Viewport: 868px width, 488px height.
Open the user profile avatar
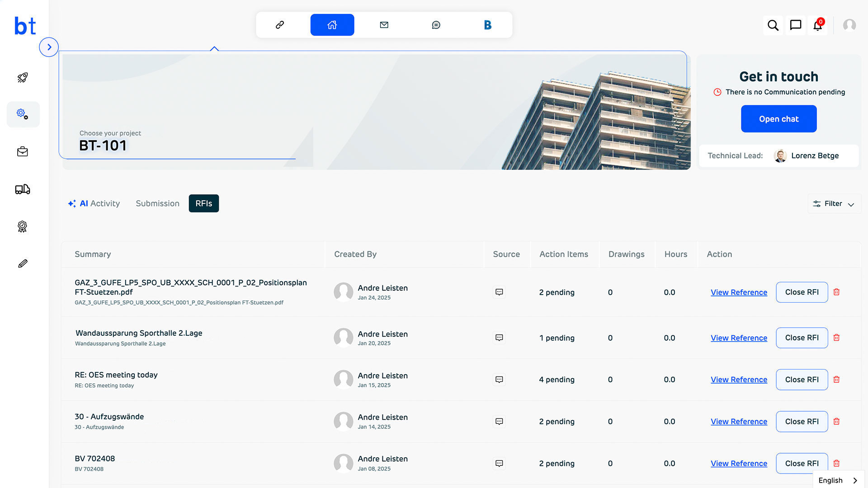click(849, 25)
